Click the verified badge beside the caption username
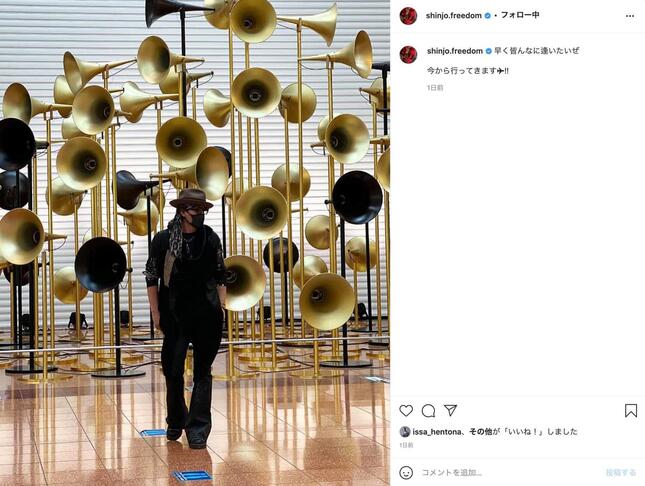This screenshot has height=486, width=645. [x=488, y=51]
